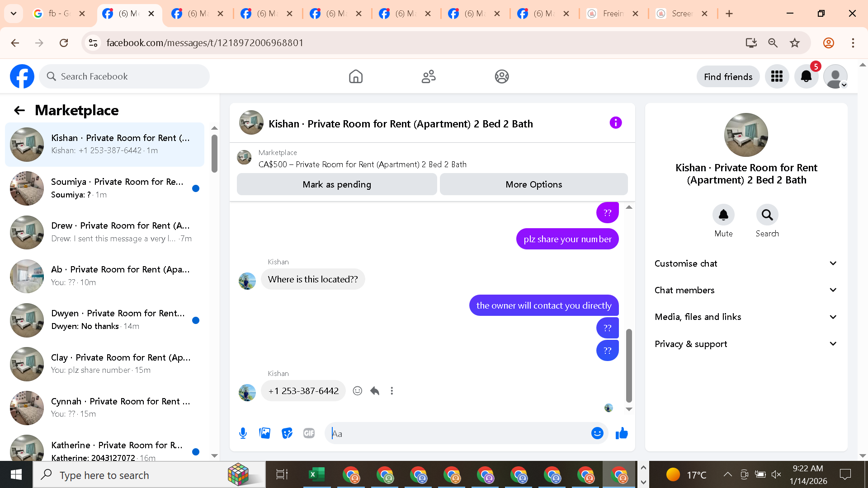Viewport: 868px width, 488px height.
Task: Click the Mark as pending button
Action: 337,184
